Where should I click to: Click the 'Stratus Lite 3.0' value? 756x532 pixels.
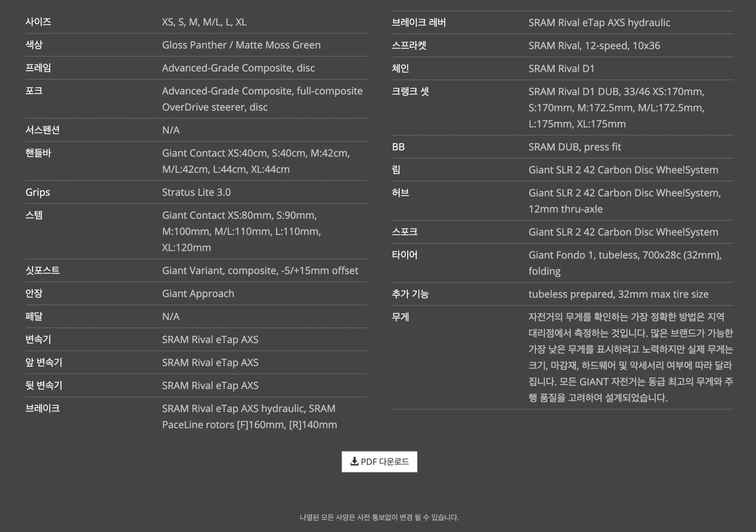[196, 192]
